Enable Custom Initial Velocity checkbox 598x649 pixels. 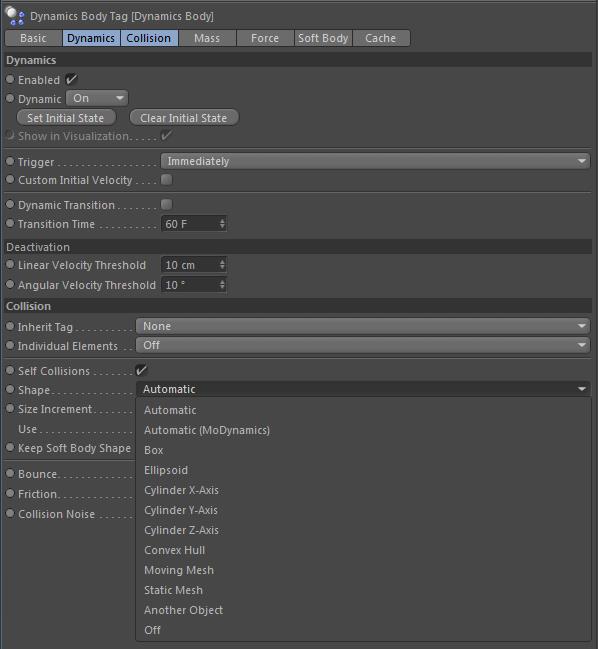click(x=166, y=180)
